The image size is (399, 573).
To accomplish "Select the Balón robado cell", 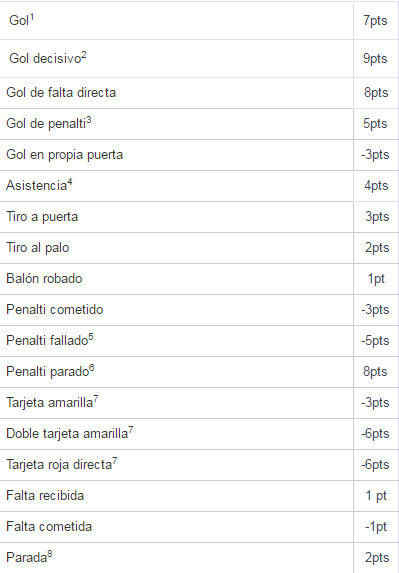I will point(176,279).
